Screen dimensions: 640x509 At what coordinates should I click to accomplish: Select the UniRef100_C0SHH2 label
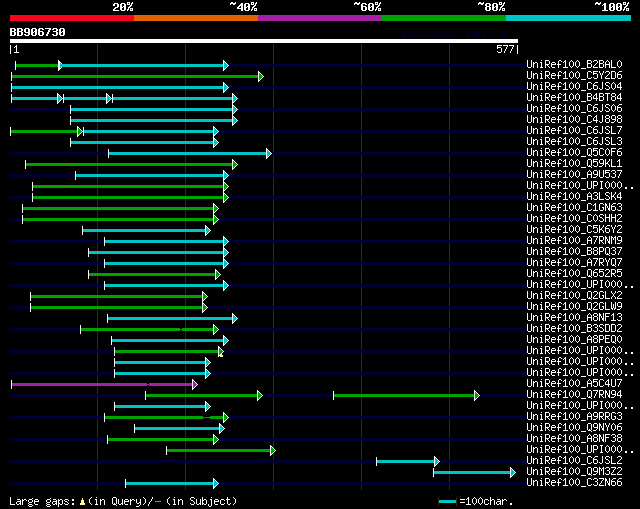[x=574, y=219]
